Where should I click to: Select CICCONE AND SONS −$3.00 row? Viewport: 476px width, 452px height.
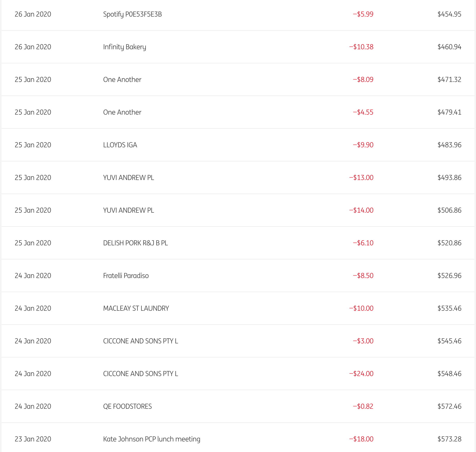pyautogui.click(x=140, y=341)
